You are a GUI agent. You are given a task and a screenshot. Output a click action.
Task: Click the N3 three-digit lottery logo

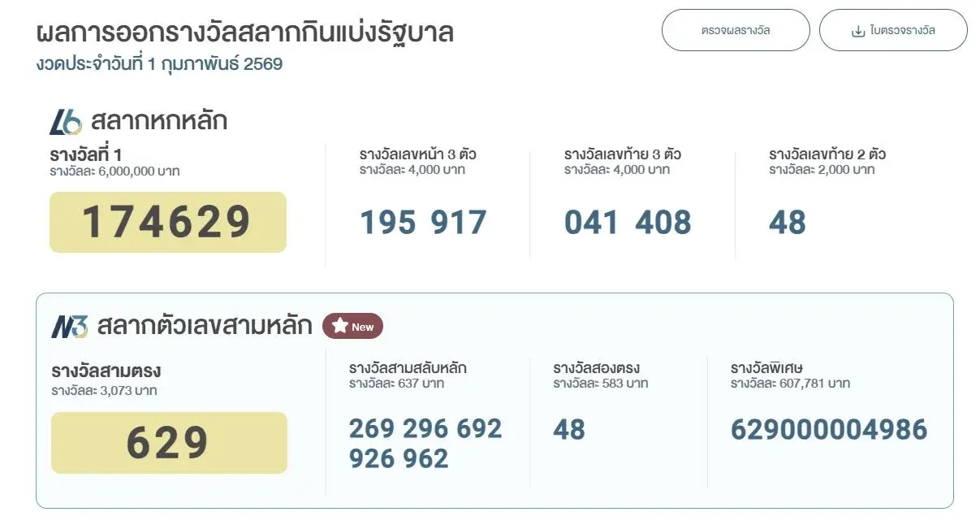point(69,327)
